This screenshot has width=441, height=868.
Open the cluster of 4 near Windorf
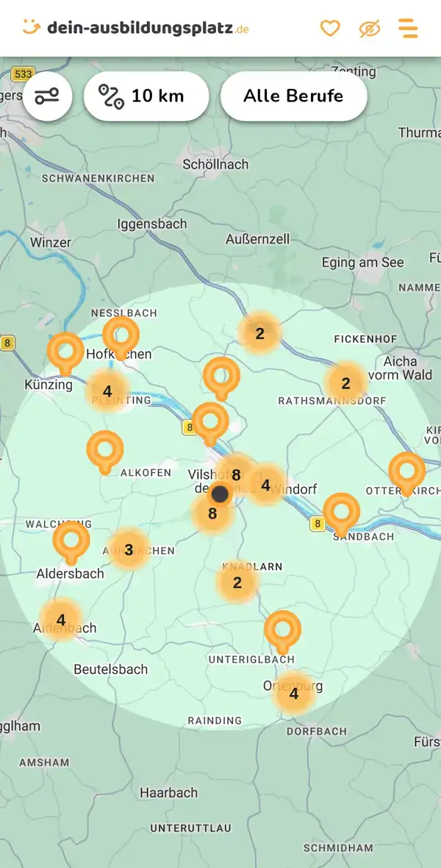(x=265, y=485)
